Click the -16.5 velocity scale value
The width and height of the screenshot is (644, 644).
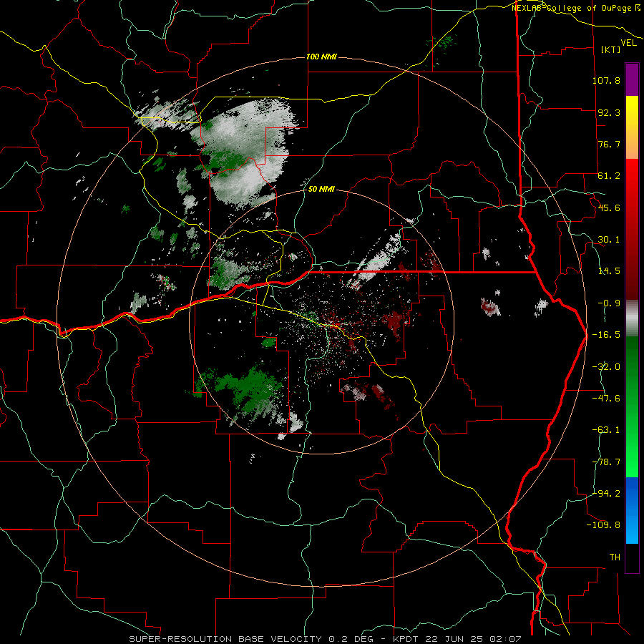[x=606, y=335]
